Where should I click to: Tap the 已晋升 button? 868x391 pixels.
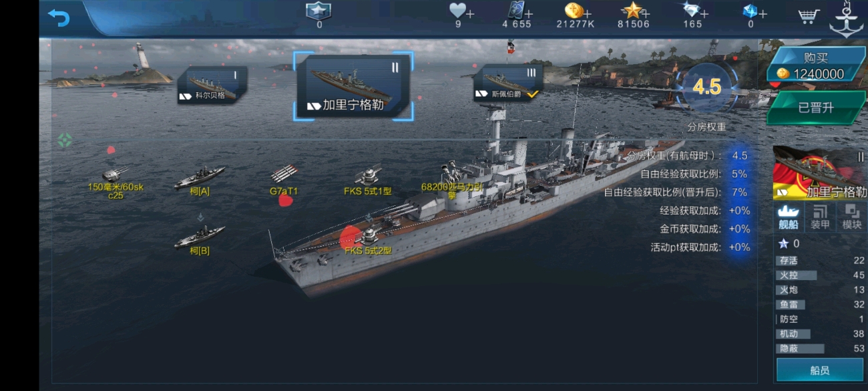click(x=816, y=108)
